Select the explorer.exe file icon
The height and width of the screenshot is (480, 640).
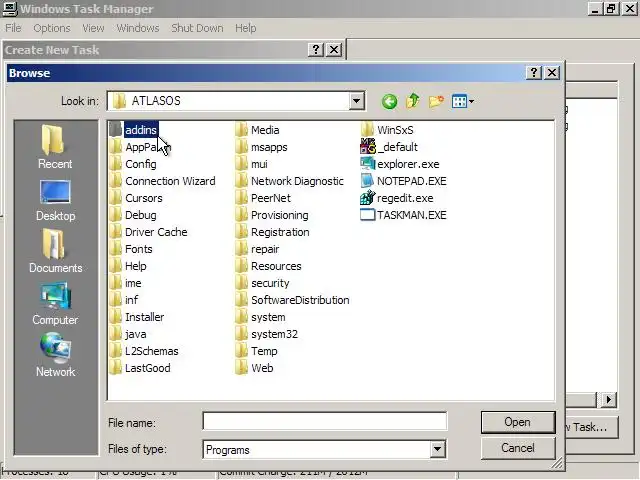point(367,164)
